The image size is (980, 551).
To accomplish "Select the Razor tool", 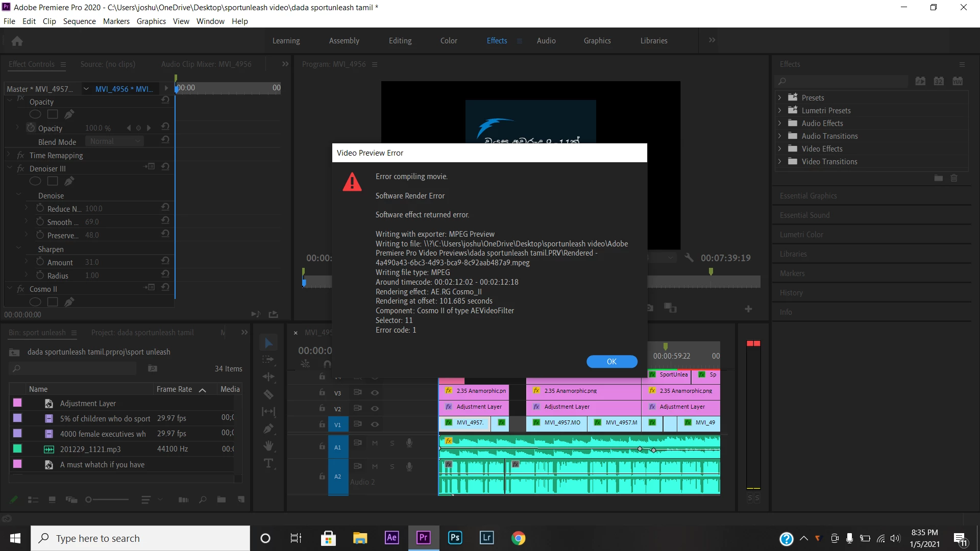I will (268, 394).
